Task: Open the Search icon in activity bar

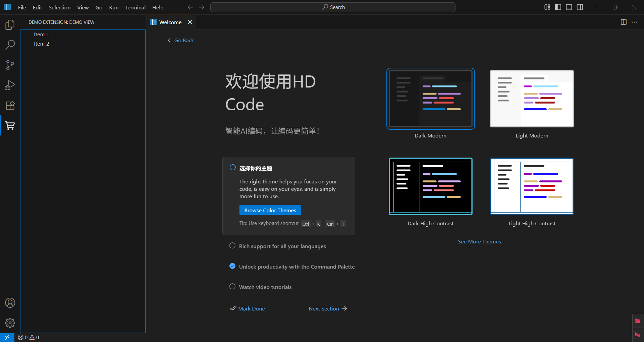Action: (x=10, y=45)
